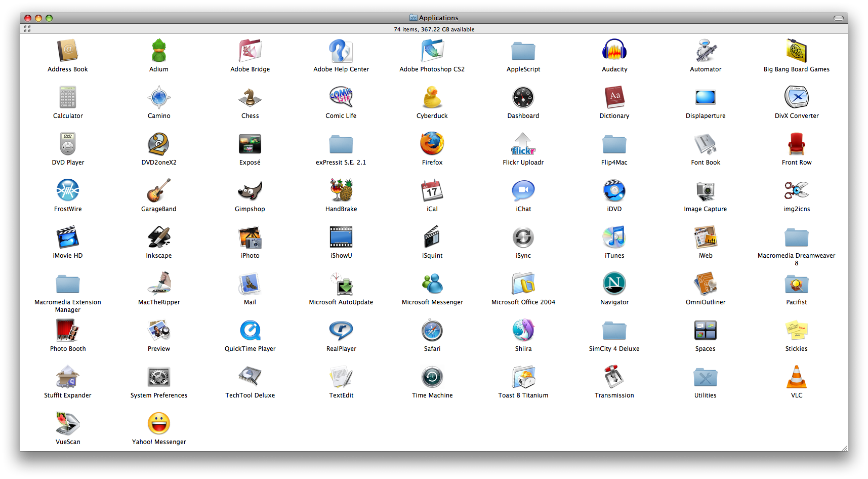Viewport: 868px width, 479px height.
Task: Select the TextEdit document icon
Action: [341, 377]
